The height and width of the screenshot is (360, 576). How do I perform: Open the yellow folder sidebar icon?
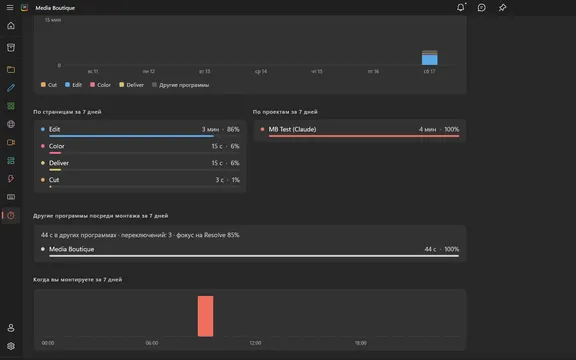pyautogui.click(x=11, y=69)
